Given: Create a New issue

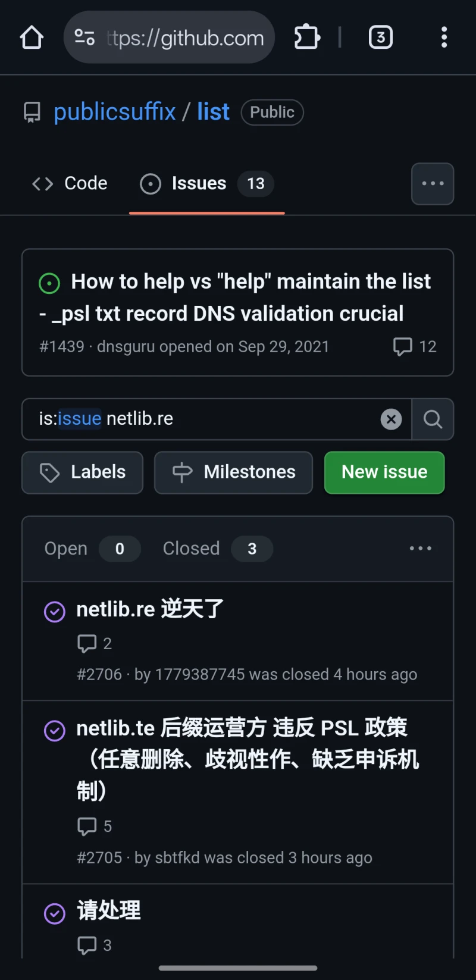Looking at the screenshot, I should click(384, 472).
